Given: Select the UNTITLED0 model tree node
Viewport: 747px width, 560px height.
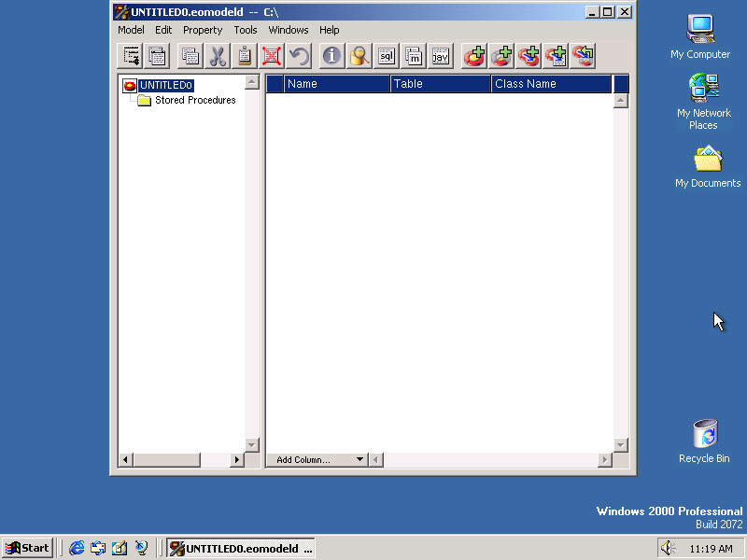Looking at the screenshot, I should point(166,85).
